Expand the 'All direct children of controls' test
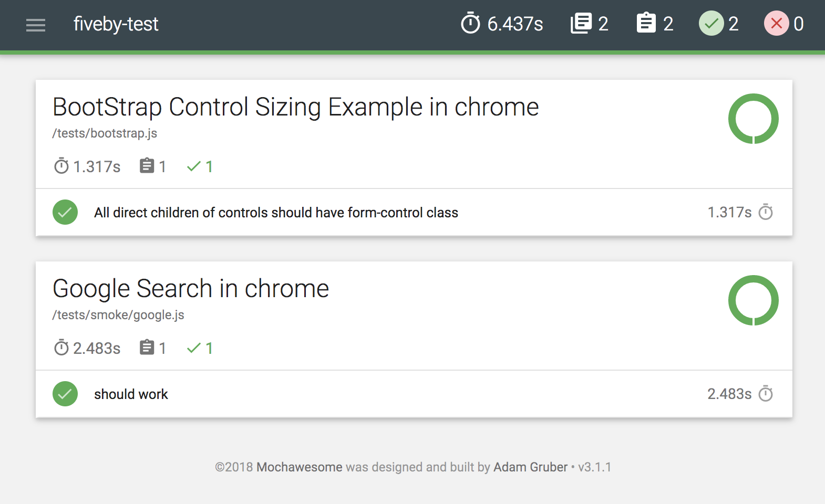The height and width of the screenshot is (504, 825). click(414, 212)
